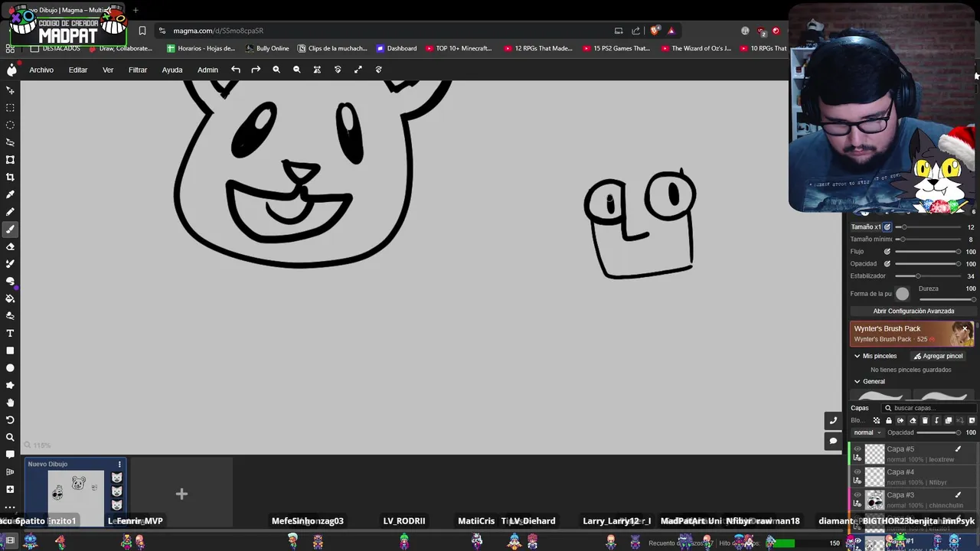Viewport: 980px width, 551px height.
Task: Collapse the General brushes section
Action: pos(857,381)
